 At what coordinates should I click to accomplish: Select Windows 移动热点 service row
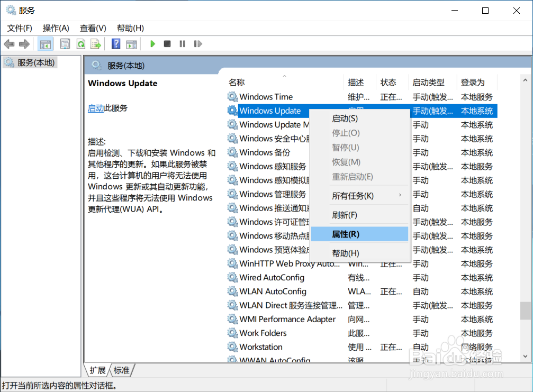tap(362, 236)
